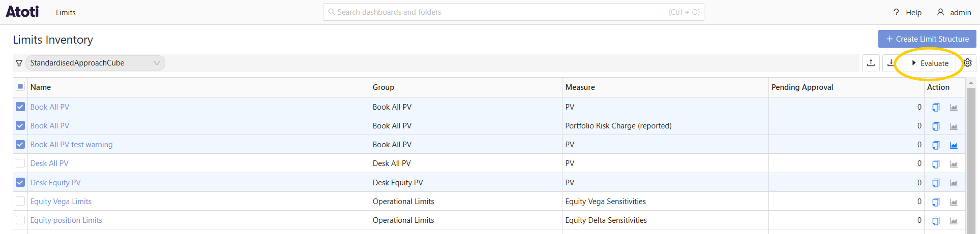Open chart icon for Book All PV test warning

tap(954, 145)
